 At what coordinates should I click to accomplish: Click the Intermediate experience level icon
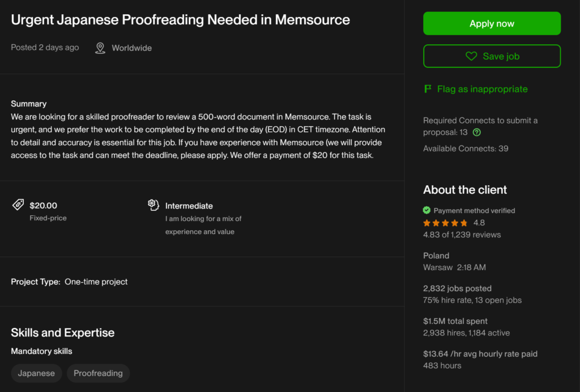[x=153, y=205]
